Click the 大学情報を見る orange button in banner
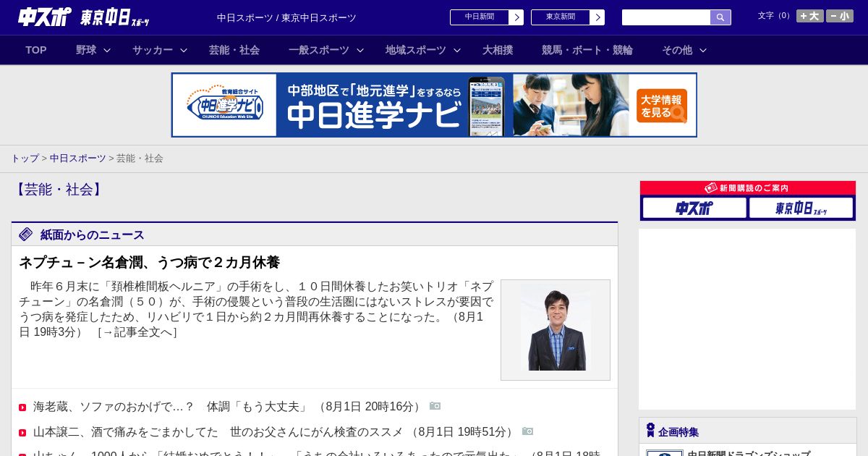 coord(662,106)
